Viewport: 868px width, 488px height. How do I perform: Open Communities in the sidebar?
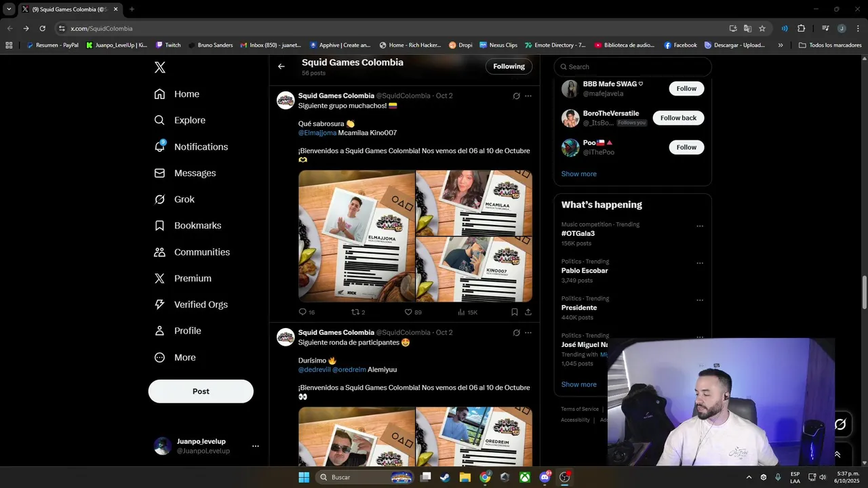click(192, 252)
